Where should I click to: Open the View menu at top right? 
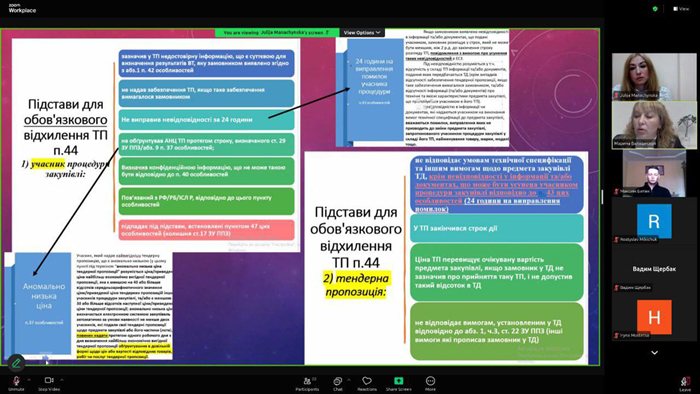[681, 8]
